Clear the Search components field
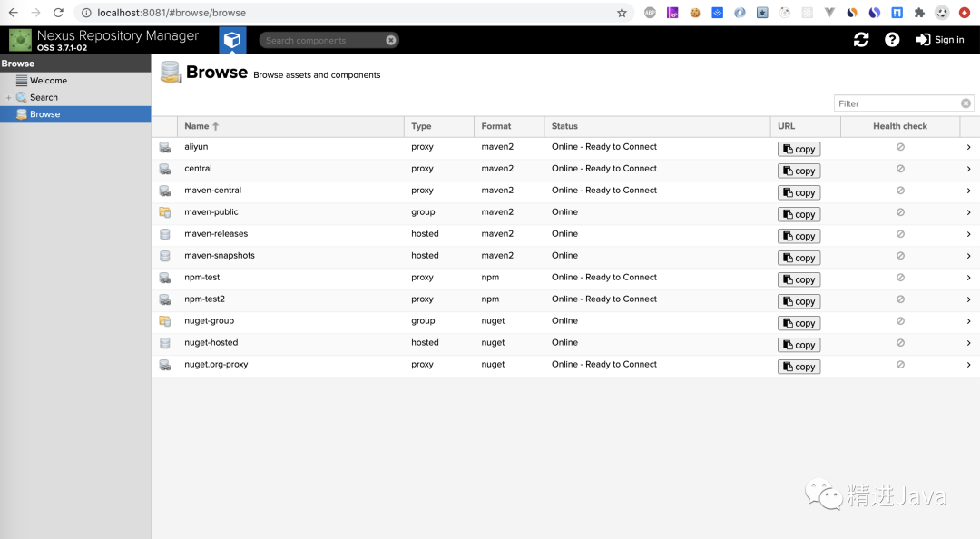Viewport: 980px width, 539px height. (390, 40)
